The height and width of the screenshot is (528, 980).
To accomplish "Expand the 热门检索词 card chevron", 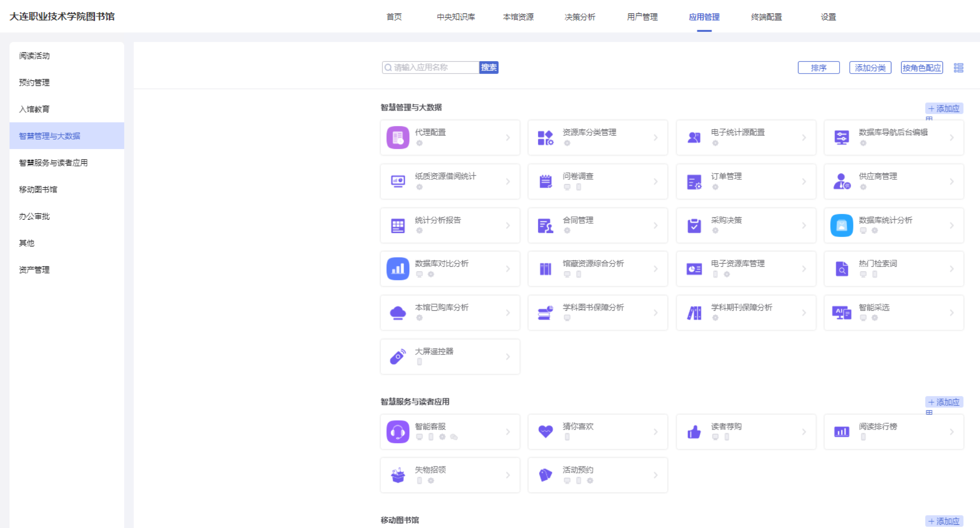I will pyautogui.click(x=951, y=269).
